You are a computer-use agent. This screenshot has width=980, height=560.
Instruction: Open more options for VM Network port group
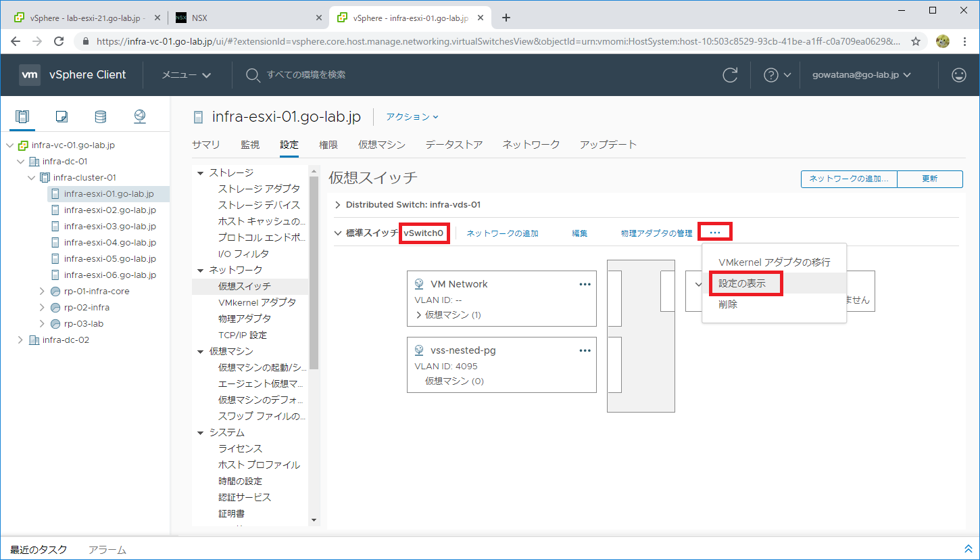585,284
